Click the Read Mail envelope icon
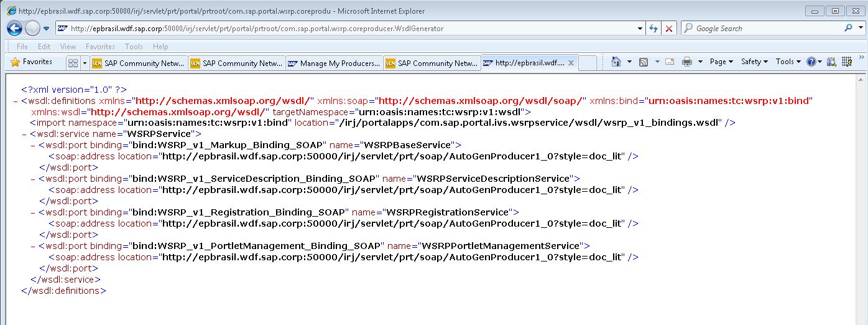This screenshot has height=325, width=868. tap(670, 62)
